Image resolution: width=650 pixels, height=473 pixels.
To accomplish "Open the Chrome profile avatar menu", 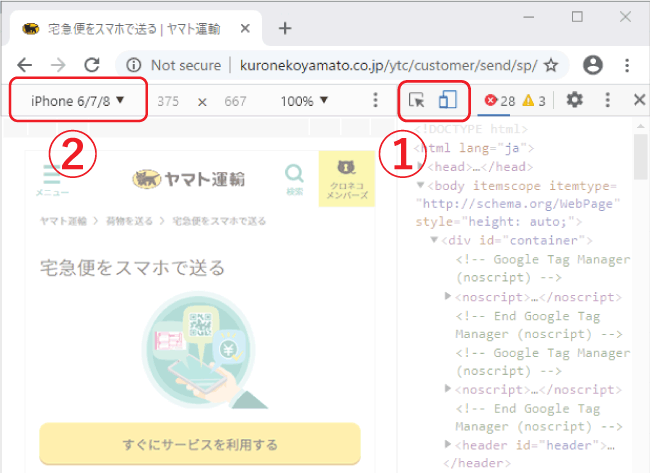I will 593,65.
